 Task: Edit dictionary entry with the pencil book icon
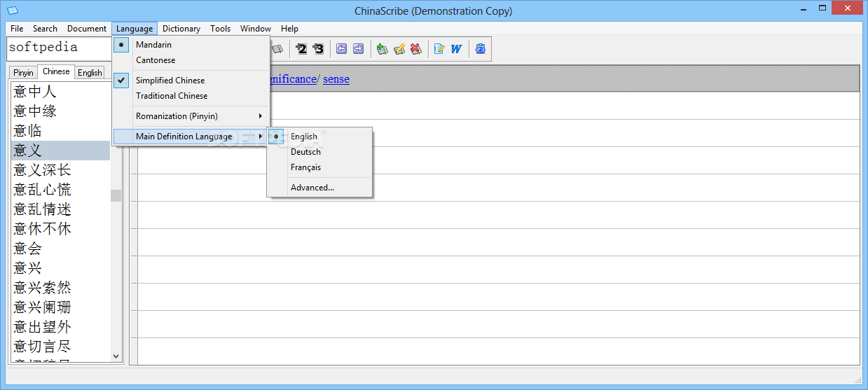pyautogui.click(x=399, y=49)
